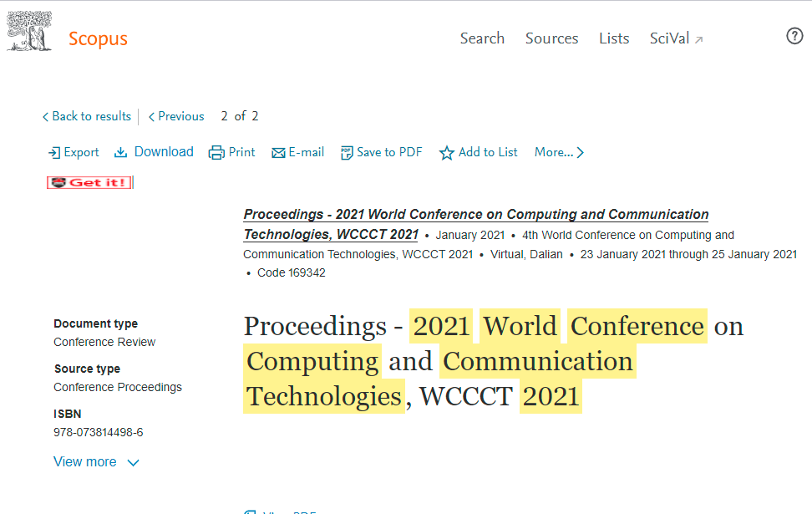Image resolution: width=812 pixels, height=514 pixels.
Task: Click the Elsevier tree logo
Action: pyautogui.click(x=29, y=31)
